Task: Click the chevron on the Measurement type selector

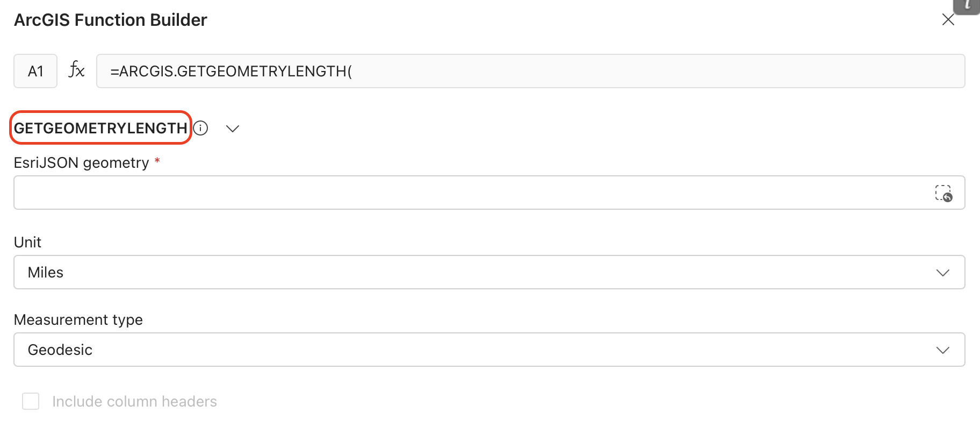Action: [x=943, y=350]
